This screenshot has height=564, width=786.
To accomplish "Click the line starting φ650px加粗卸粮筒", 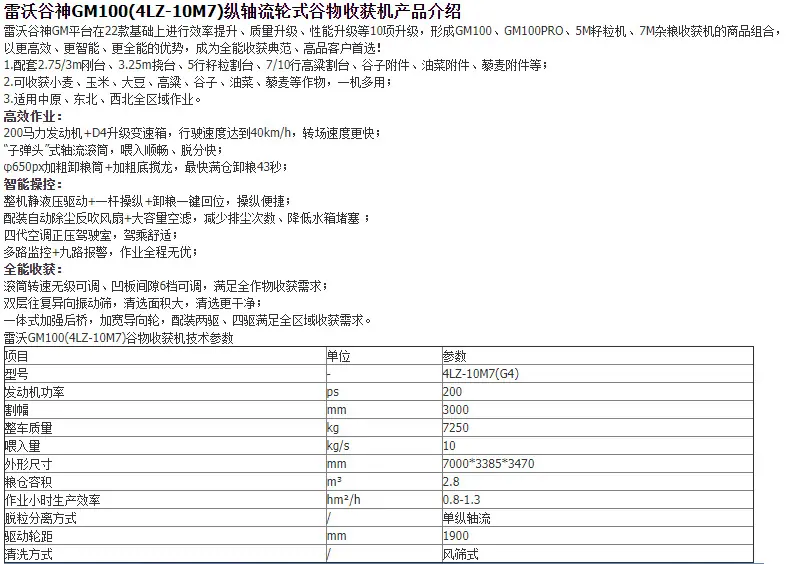I will (145, 167).
